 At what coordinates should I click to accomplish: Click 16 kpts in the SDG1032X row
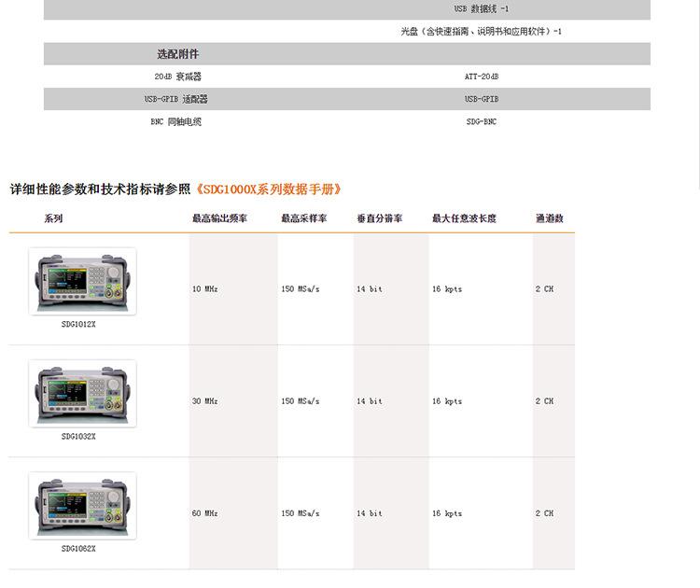tap(447, 401)
